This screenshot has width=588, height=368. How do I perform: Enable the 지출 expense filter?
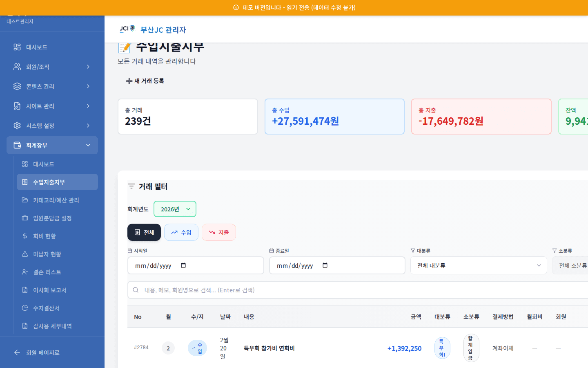click(x=218, y=232)
